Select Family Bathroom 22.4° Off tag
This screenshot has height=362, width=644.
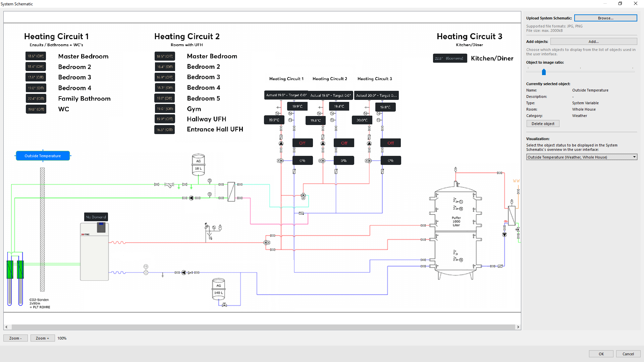36,99
